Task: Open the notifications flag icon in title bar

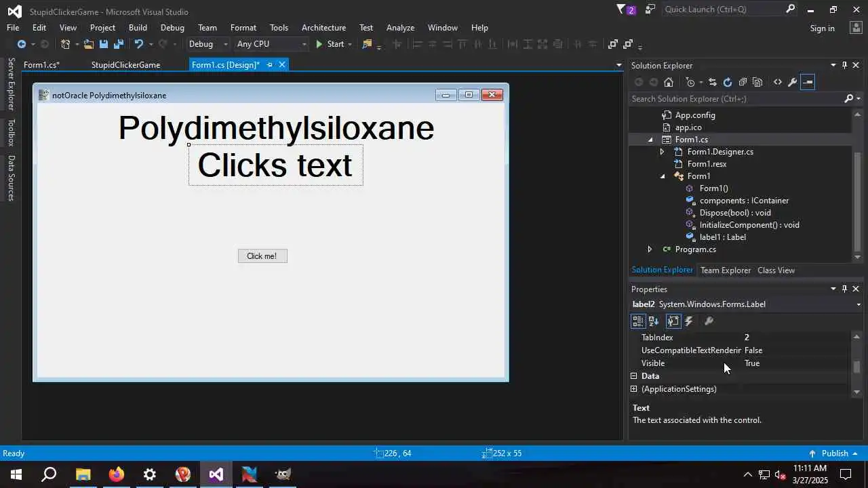Action: (x=622, y=9)
